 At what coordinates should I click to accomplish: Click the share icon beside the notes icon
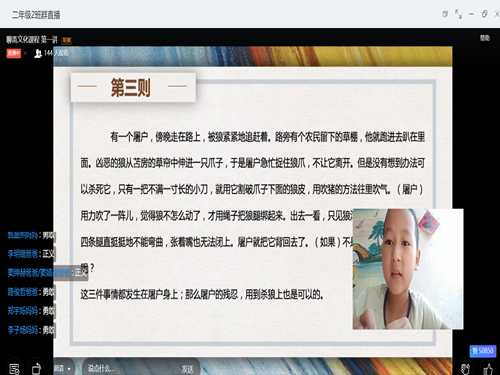pos(36,369)
